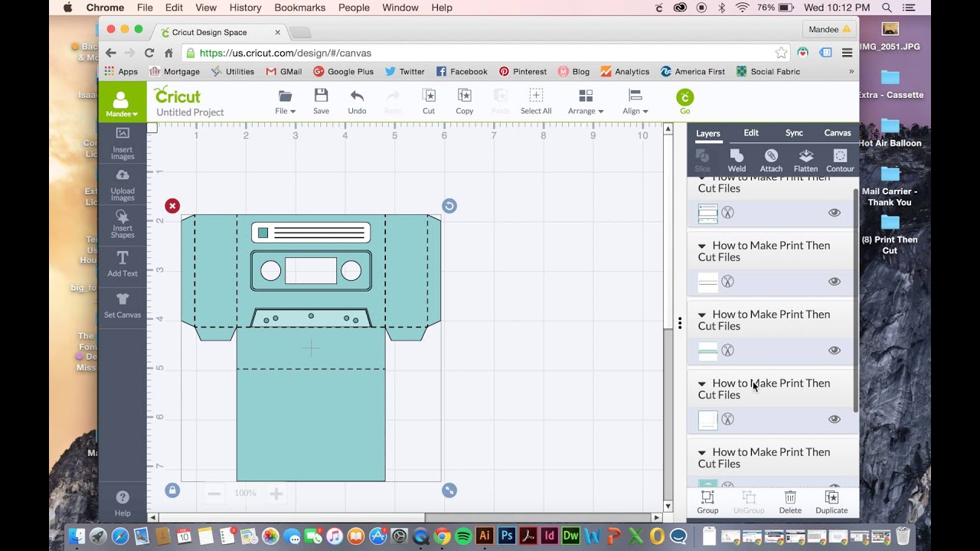Click resize handle at selection corner
This screenshot has height=551, width=980.
(x=449, y=491)
